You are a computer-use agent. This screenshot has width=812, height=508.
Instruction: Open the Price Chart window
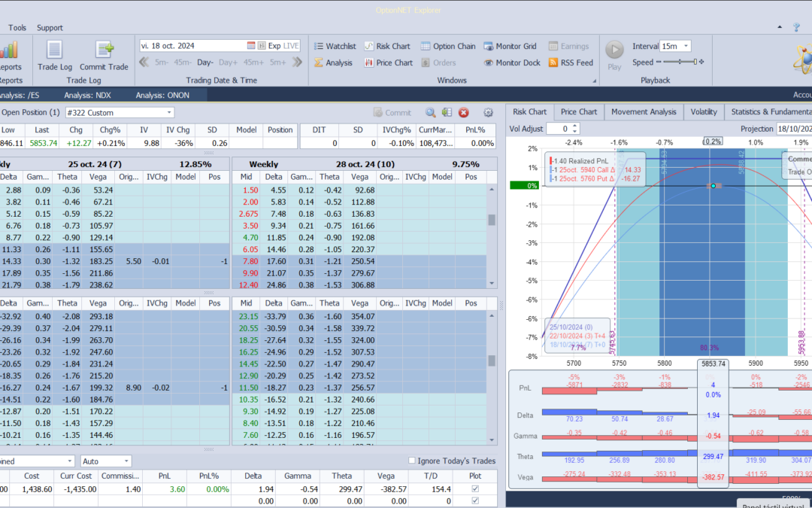(x=389, y=62)
